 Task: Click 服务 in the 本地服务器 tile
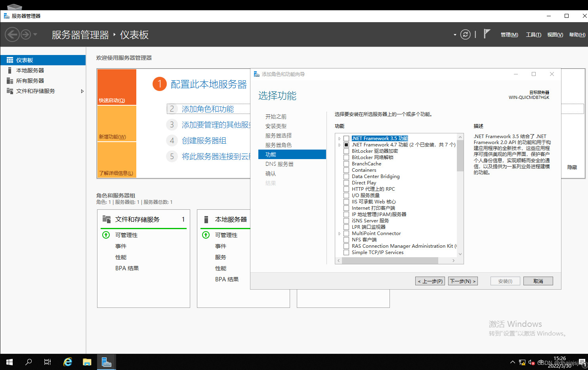click(221, 257)
